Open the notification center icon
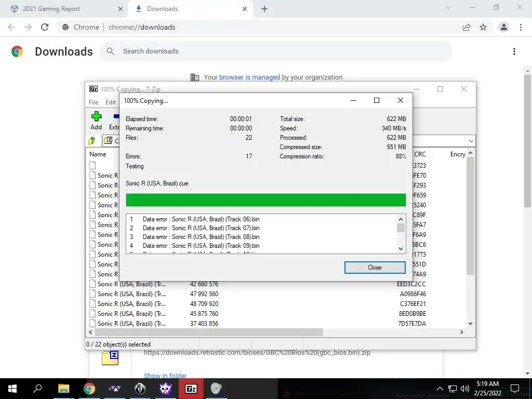The height and width of the screenshot is (399, 532). click(x=515, y=389)
